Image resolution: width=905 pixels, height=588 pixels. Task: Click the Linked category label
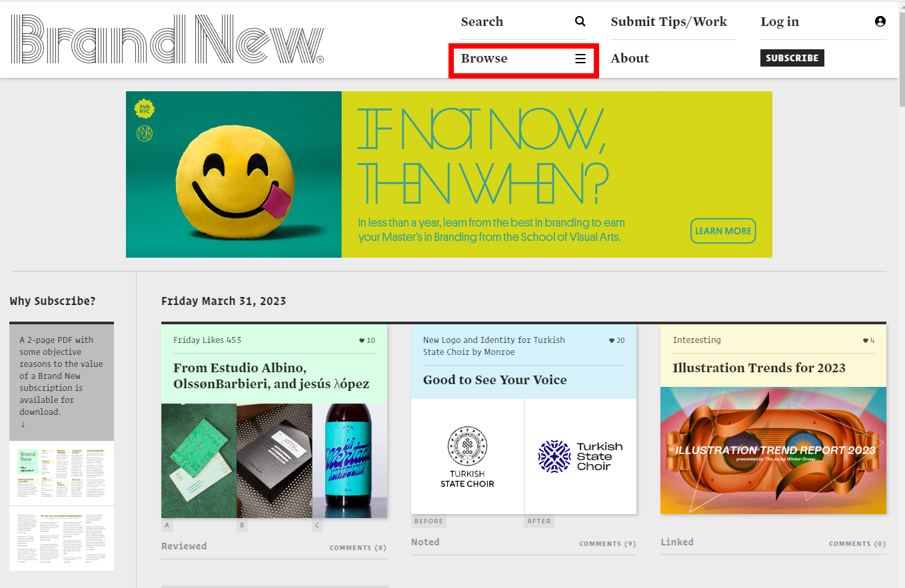tap(677, 542)
